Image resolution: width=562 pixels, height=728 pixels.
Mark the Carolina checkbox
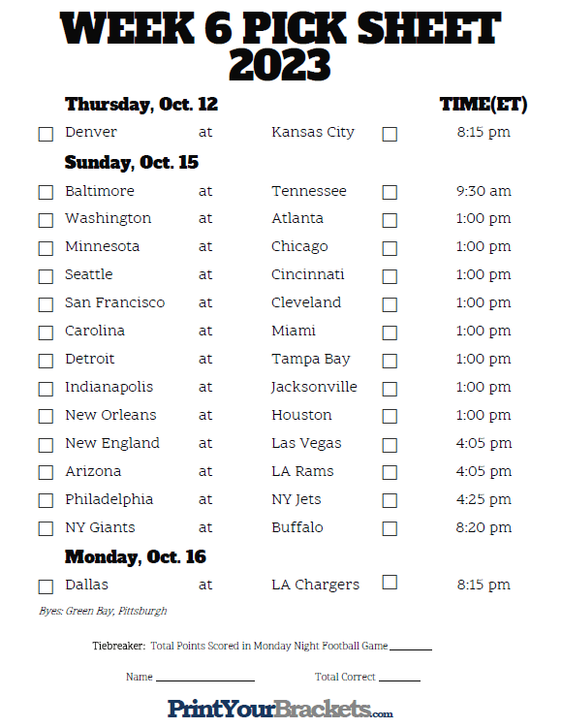tap(46, 332)
